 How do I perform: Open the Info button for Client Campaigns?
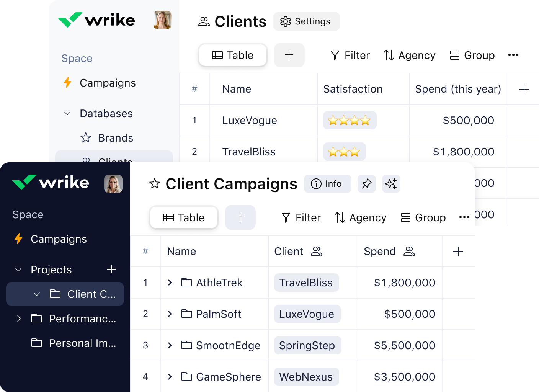(328, 184)
